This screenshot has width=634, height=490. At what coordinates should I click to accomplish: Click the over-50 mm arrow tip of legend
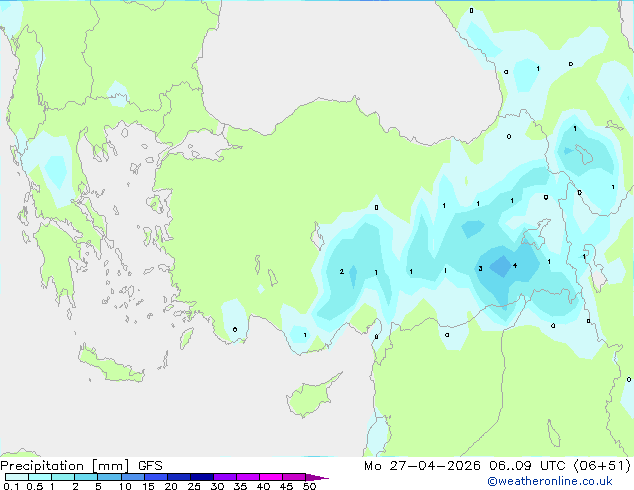point(317,477)
